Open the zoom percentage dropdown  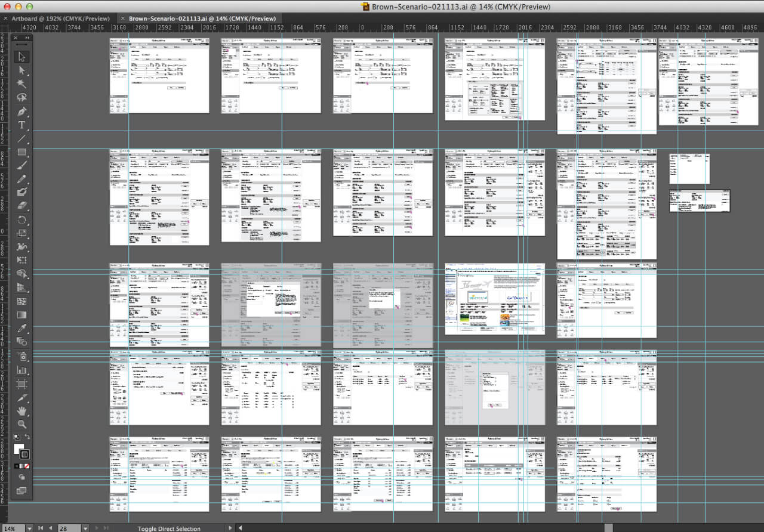click(30, 527)
